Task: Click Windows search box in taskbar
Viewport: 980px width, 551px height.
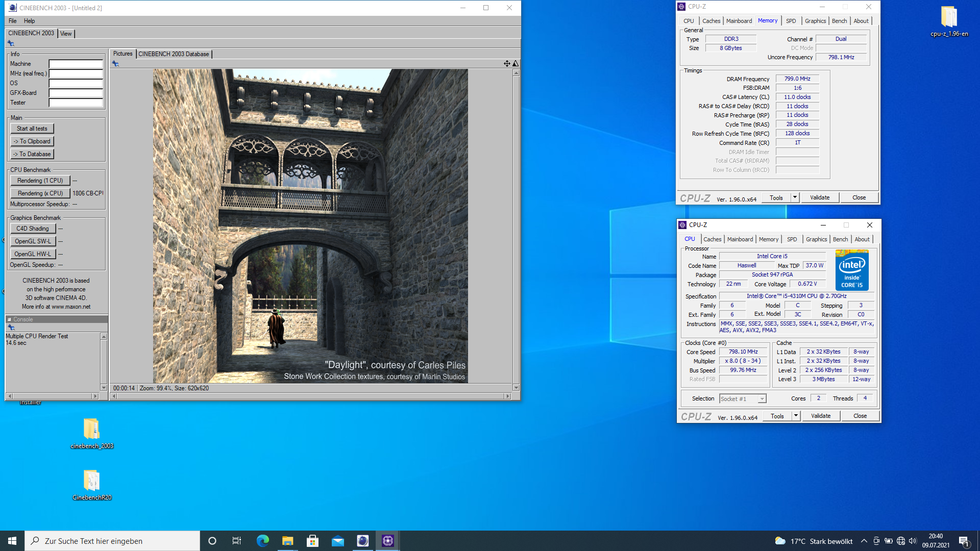Action: click(x=112, y=541)
